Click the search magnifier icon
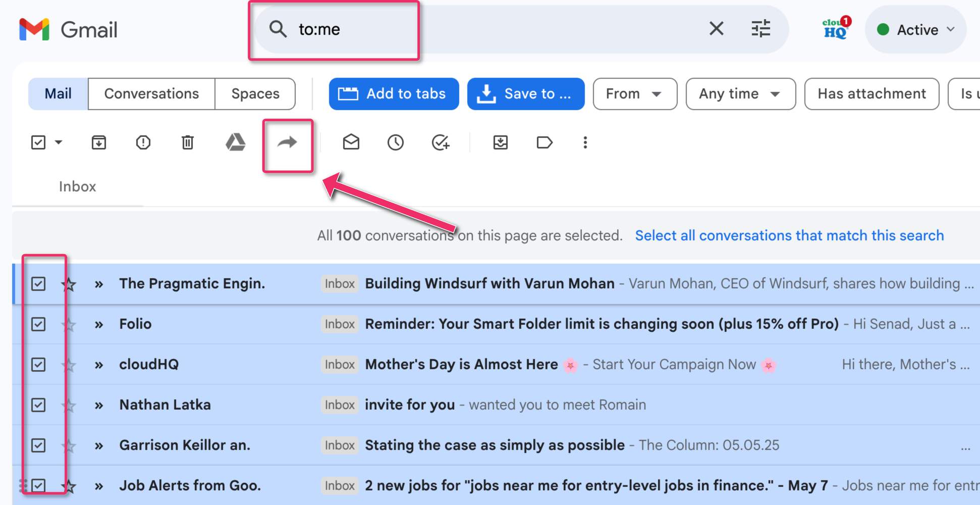The image size is (980, 505). coord(278,29)
